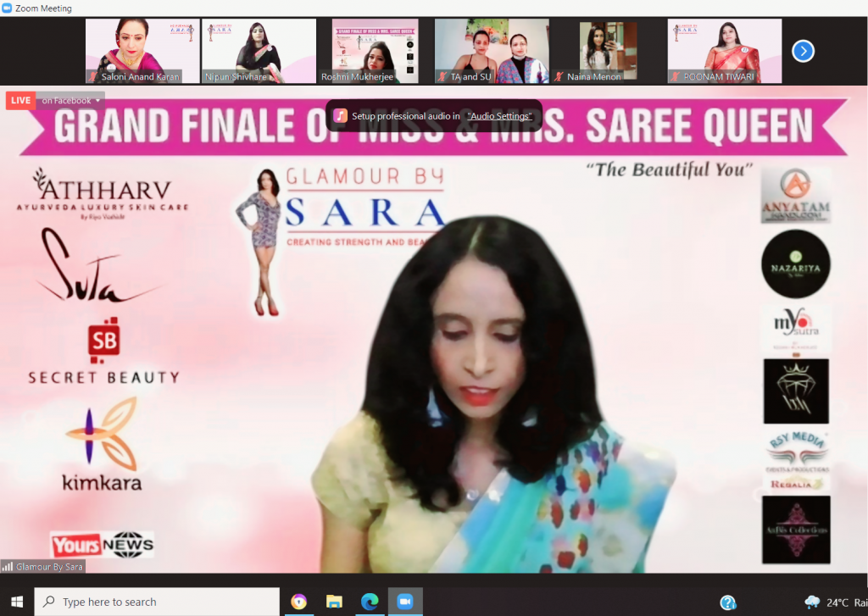Open the round colorful browser icon in the taskbar

tap(299, 602)
